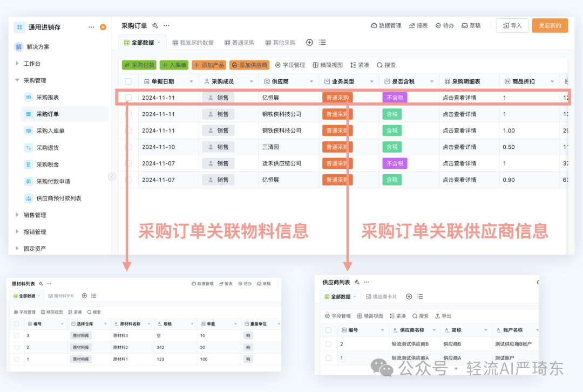Switch to the 我发起的数据 tab
This screenshot has height=392, width=583.
click(194, 43)
